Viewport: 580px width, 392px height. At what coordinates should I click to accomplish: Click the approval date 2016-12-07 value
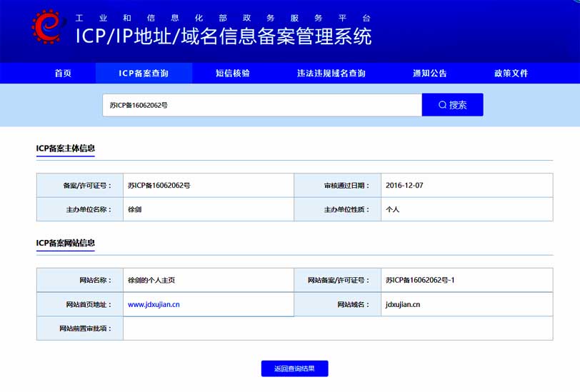404,186
